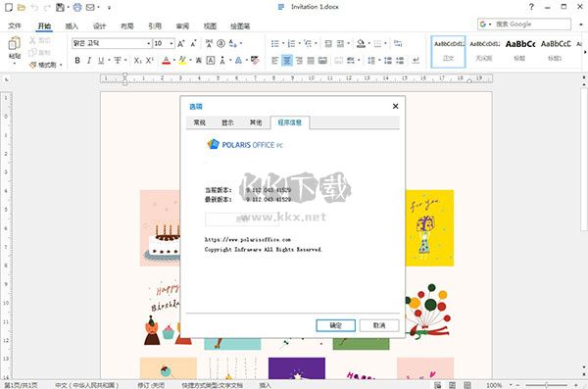Apply paragraph shading with the bucket icon
Viewport: 588px width, 389px height.
(361, 43)
